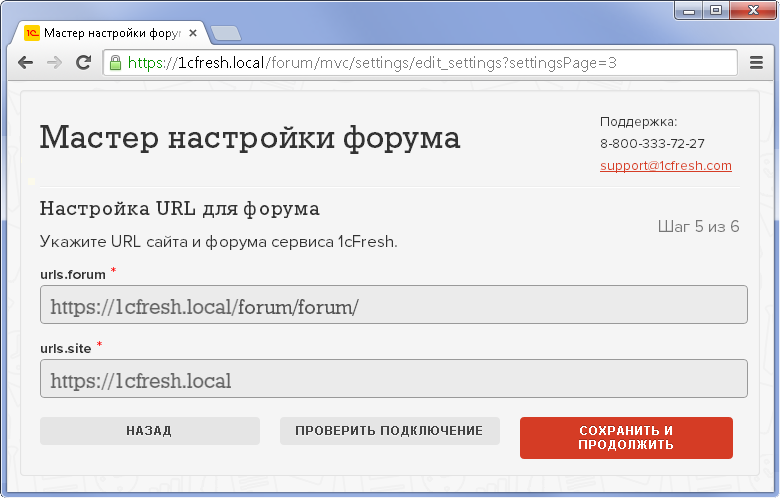Click the Настройка URL для форума subheading

[180, 208]
